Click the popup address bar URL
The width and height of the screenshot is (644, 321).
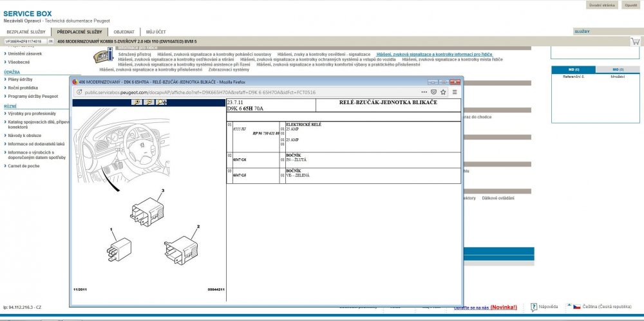coord(200,93)
